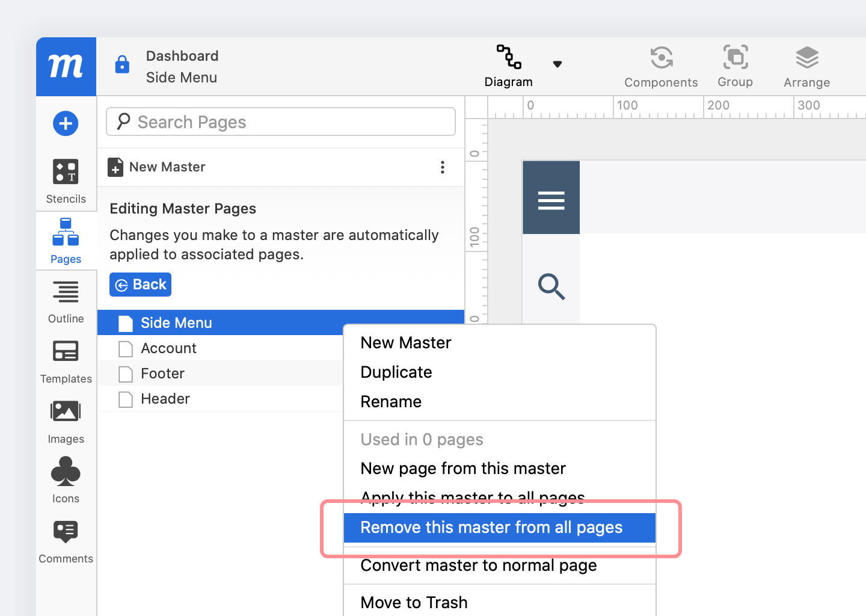Open the Templates panel
This screenshot has width=866, height=616.
coord(66,360)
